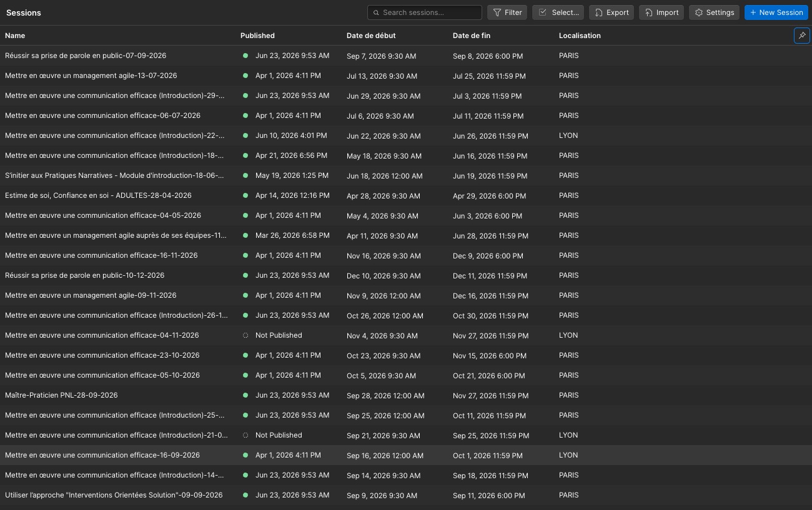This screenshot has height=510, width=812.
Task: Click the pin columns icon
Action: point(802,36)
